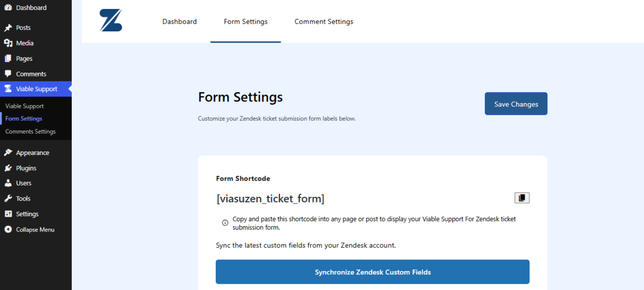Select the viasuzen_ticket_form shortcode text
This screenshot has width=644, height=290.
tap(270, 199)
